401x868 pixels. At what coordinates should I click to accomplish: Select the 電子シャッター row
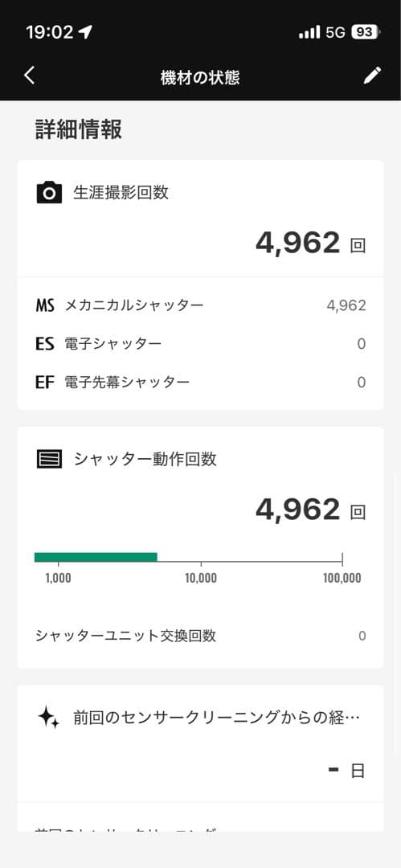(x=201, y=344)
